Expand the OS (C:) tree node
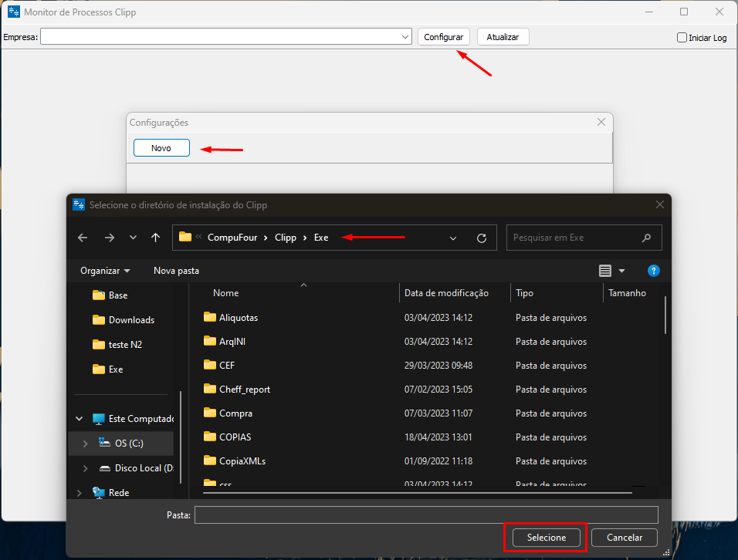The image size is (738, 560). coord(85,444)
